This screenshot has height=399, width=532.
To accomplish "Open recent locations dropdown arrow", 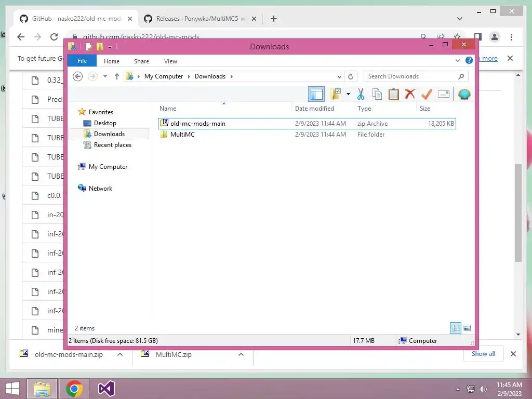I will [x=105, y=76].
